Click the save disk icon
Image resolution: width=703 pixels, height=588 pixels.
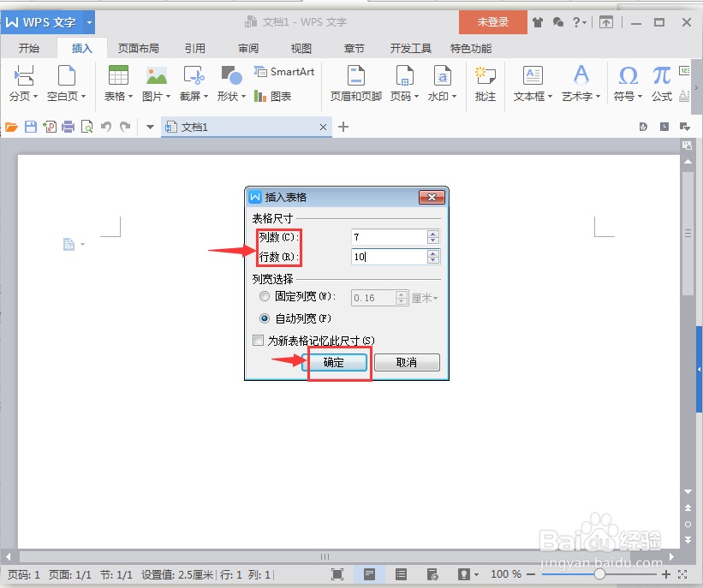[31, 128]
